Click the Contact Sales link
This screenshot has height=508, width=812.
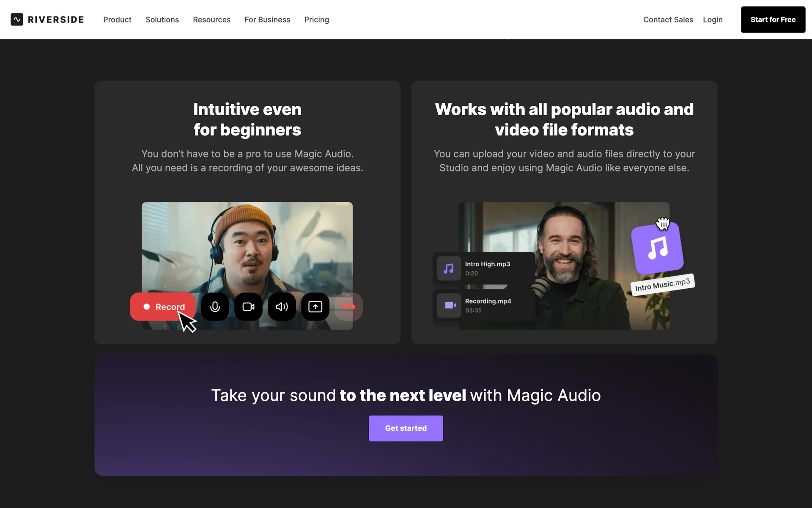click(668, 19)
